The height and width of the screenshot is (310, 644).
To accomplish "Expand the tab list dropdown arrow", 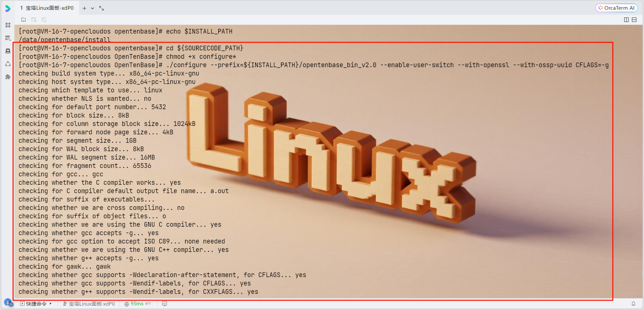I will coord(93,8).
